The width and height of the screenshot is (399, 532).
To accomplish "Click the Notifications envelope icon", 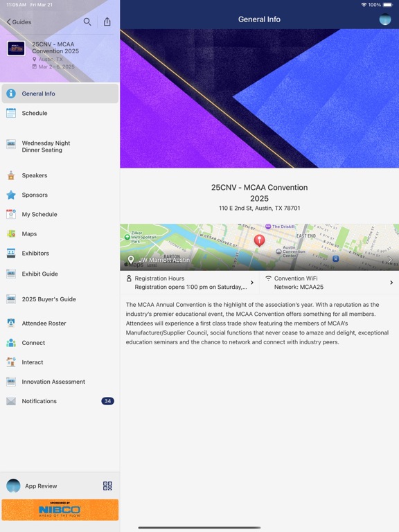I will (11, 401).
